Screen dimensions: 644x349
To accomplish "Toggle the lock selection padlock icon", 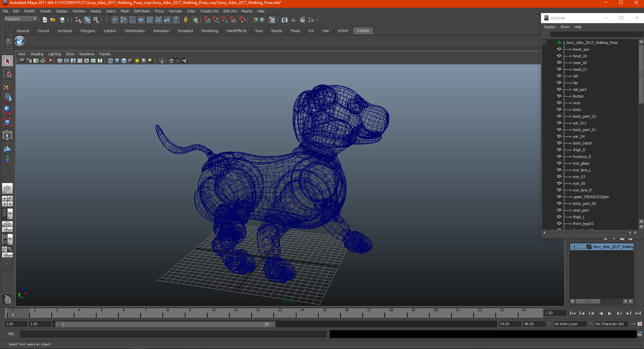I will click(x=185, y=20).
